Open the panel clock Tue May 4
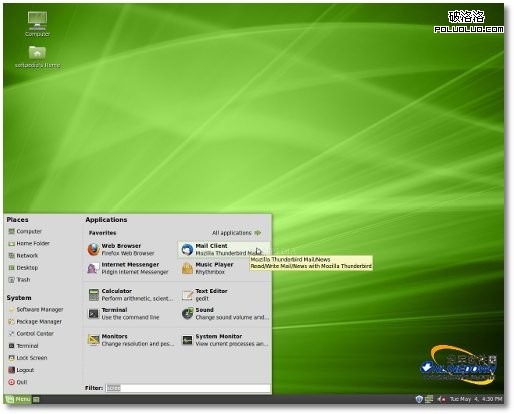 476,399
